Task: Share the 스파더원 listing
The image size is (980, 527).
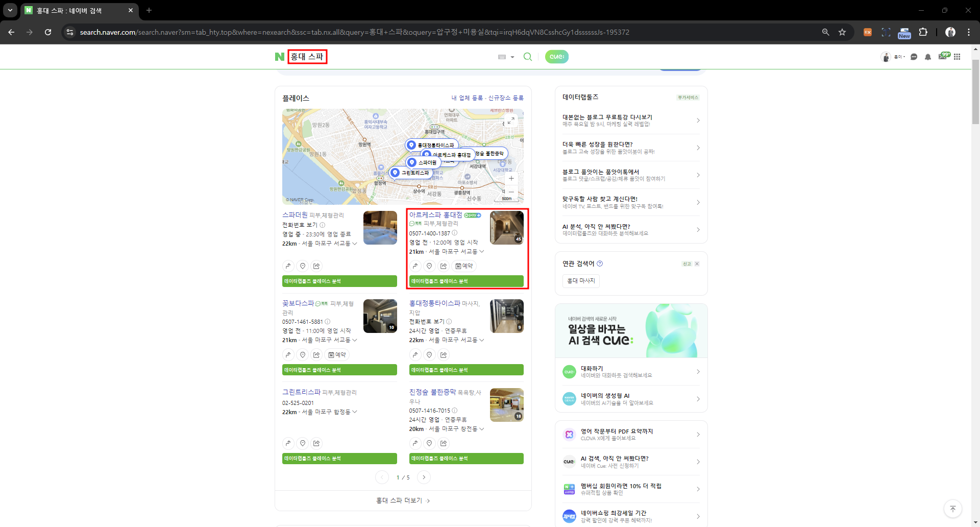Action: [x=316, y=266]
